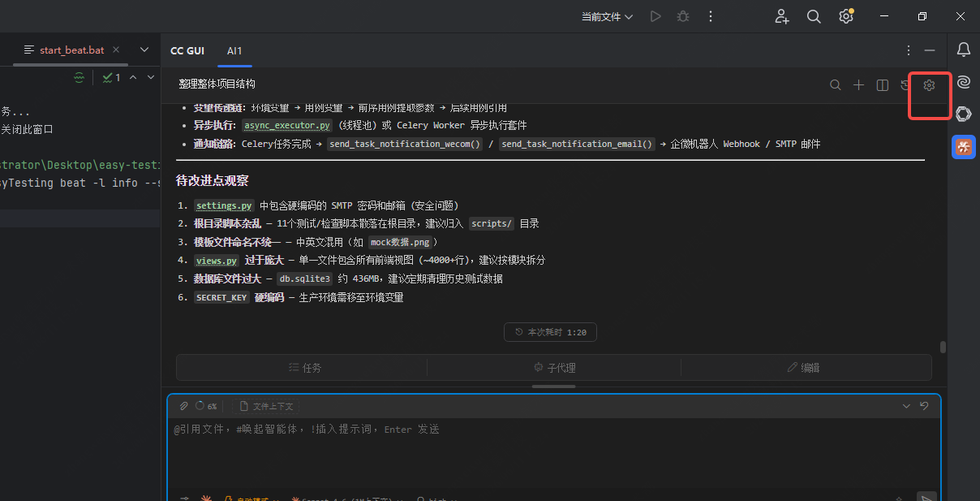The width and height of the screenshot is (980, 501).
Task: Open the settings.py file link
Action: pos(224,206)
